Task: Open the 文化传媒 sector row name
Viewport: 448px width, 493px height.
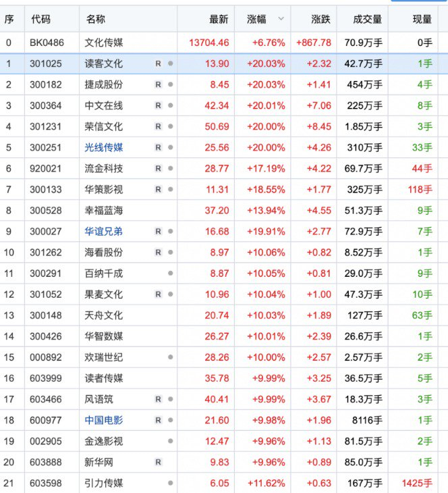Action: pos(104,43)
